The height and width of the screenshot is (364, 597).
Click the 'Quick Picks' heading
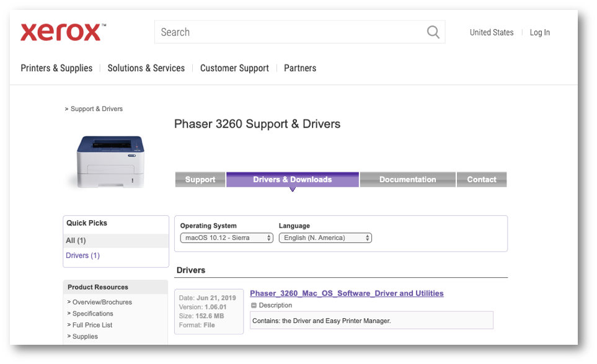point(86,223)
